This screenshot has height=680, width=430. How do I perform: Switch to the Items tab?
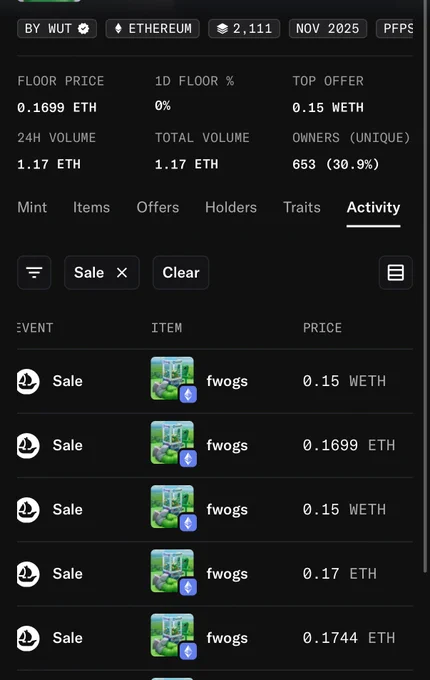91,207
